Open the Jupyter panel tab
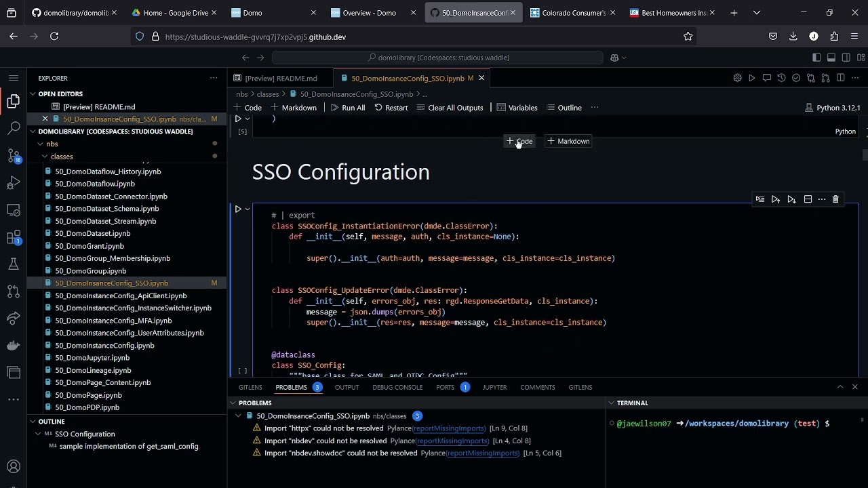The height and width of the screenshot is (488, 868). click(x=494, y=387)
